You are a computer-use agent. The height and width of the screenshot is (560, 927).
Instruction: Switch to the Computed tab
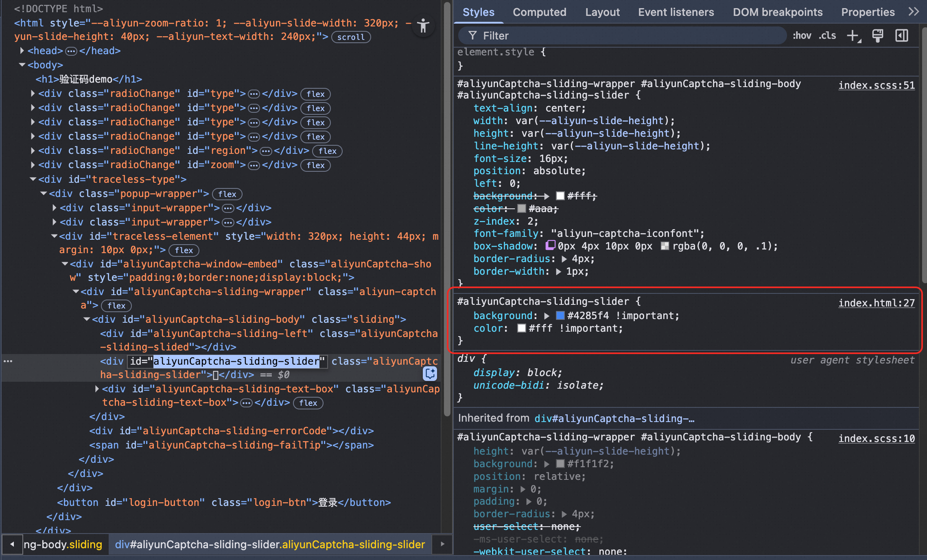pyautogui.click(x=540, y=12)
